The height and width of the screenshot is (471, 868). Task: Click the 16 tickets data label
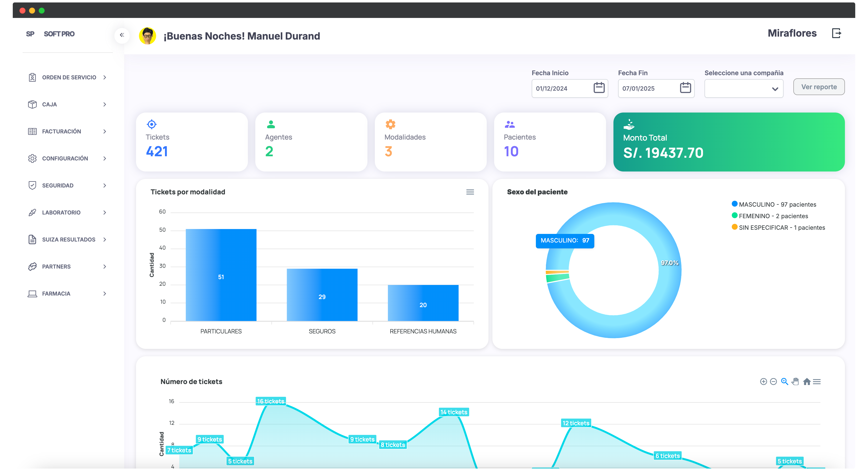point(271,401)
